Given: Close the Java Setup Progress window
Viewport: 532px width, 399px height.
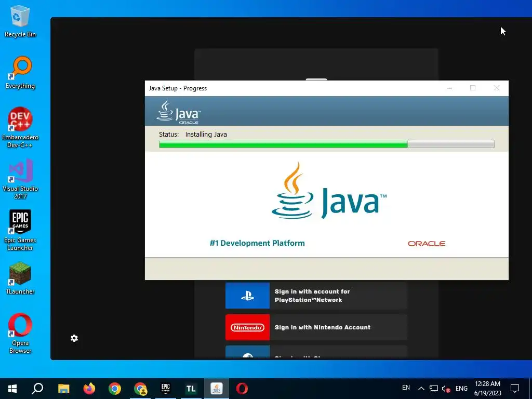Looking at the screenshot, I should click(496, 88).
